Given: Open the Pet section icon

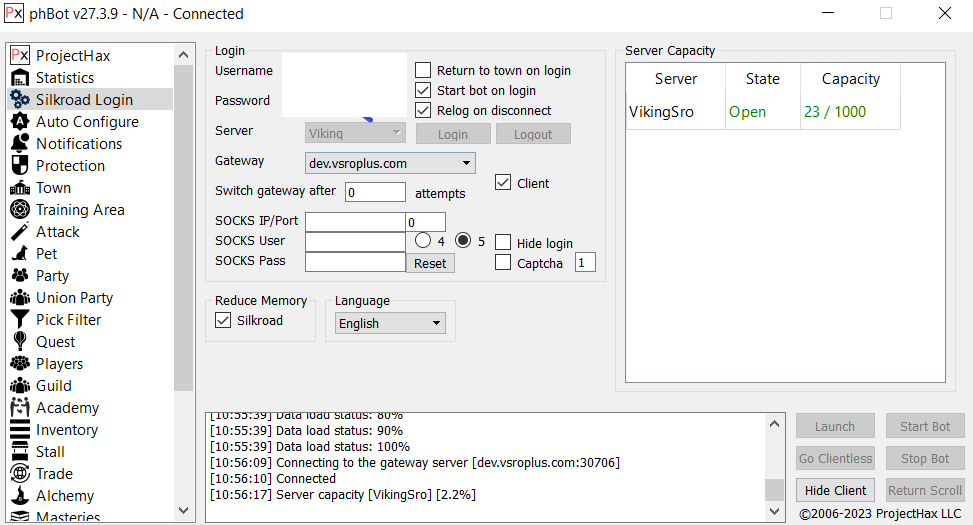Looking at the screenshot, I should pyautogui.click(x=19, y=254).
